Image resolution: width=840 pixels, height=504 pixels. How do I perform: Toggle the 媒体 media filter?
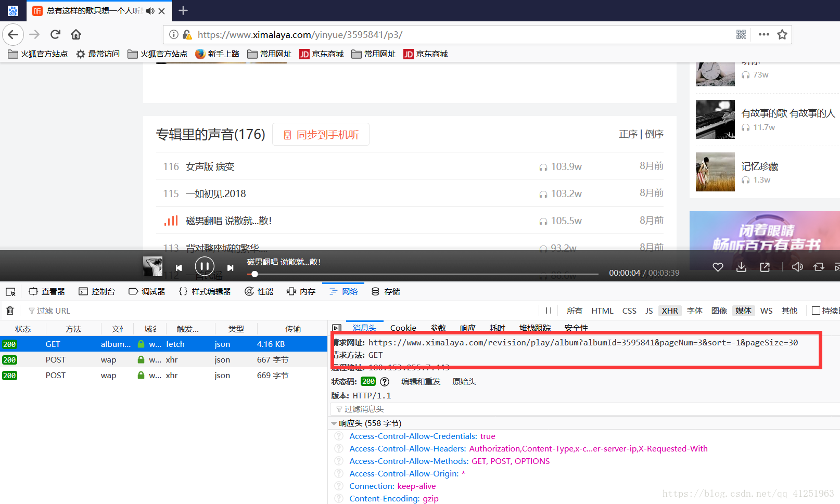click(x=743, y=311)
